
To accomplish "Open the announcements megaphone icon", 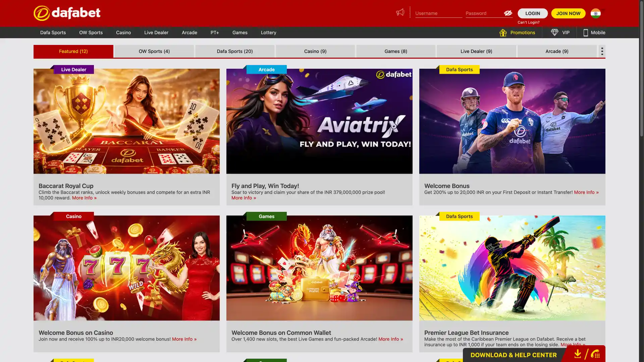I will pyautogui.click(x=400, y=12).
